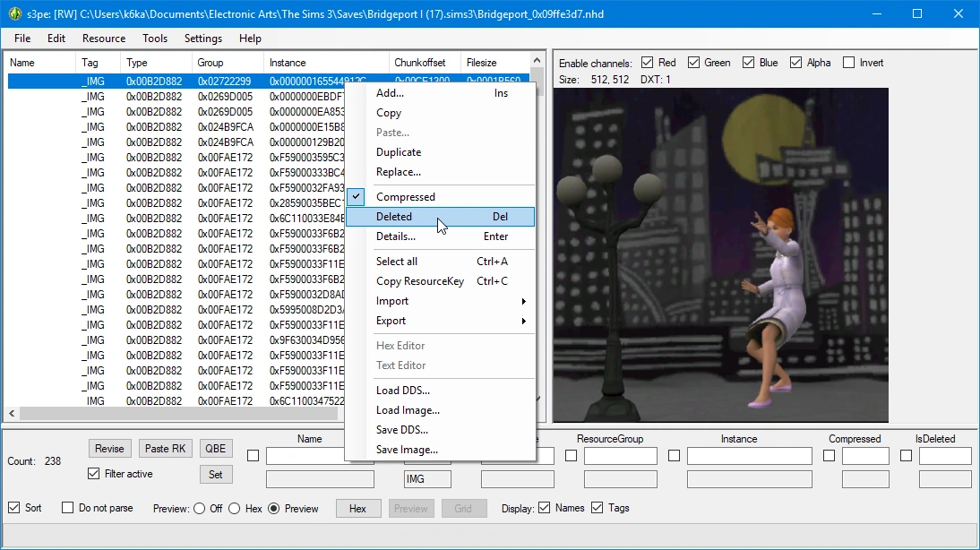Screen dimensions: 980x550
Task: Expand the Import submenu
Action: (441, 301)
